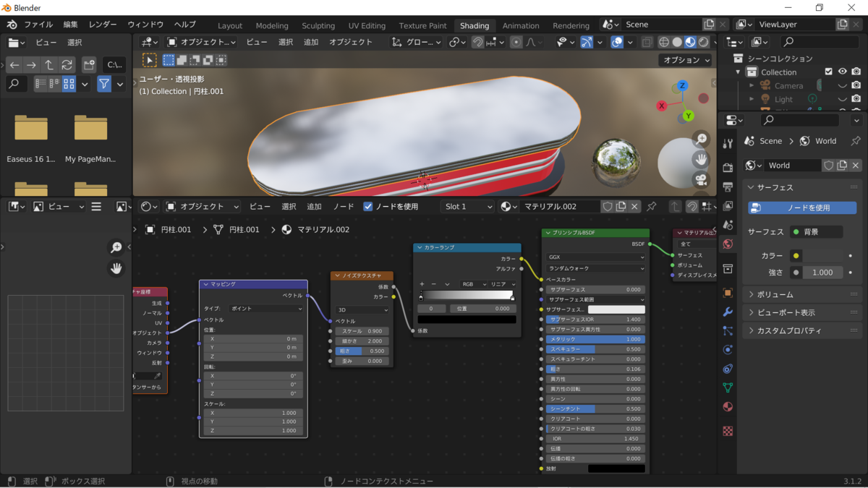
Task: Toggle the node editor ノードを使用 checkbox
Action: coord(367,207)
